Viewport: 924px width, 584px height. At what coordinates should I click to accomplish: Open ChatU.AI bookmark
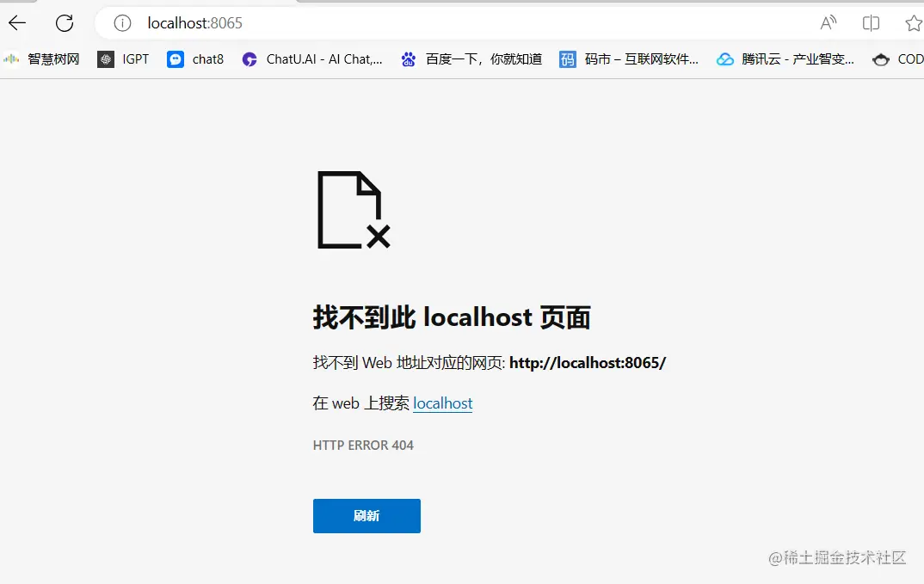coord(312,59)
